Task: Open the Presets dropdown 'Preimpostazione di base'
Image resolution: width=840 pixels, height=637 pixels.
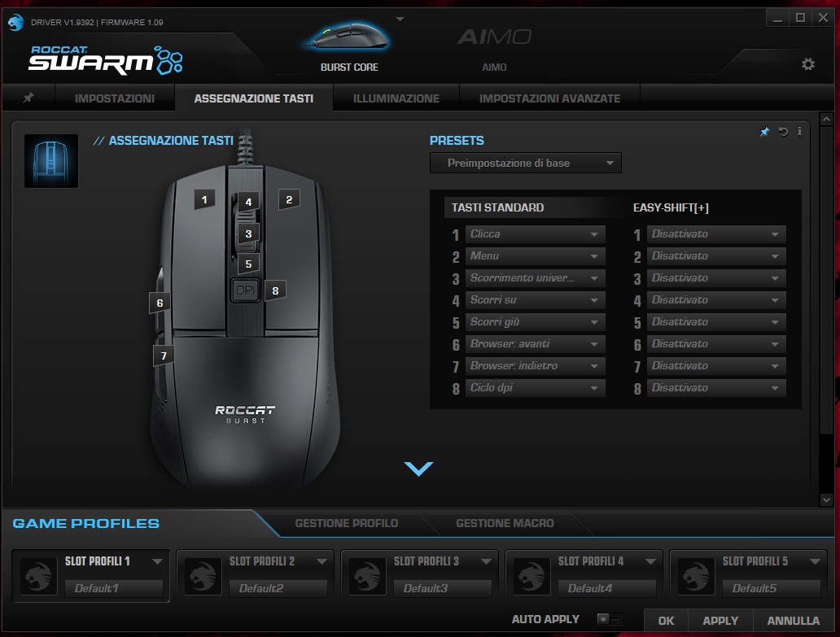Action: click(526, 163)
